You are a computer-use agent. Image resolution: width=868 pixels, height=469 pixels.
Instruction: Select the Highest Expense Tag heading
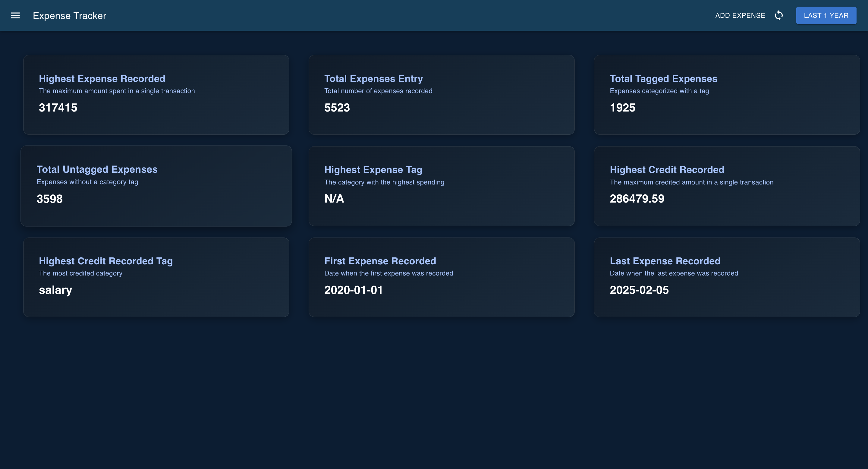373,170
